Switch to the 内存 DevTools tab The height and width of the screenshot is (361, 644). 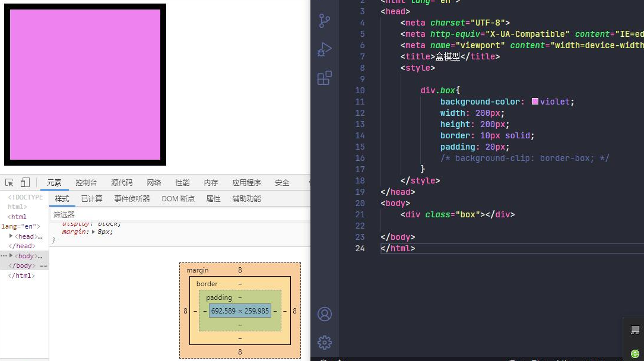pos(211,183)
